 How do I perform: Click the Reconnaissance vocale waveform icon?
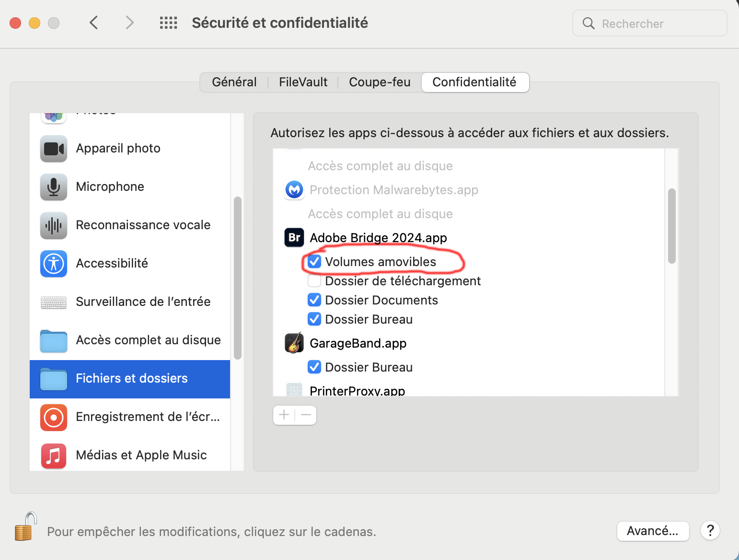(53, 225)
